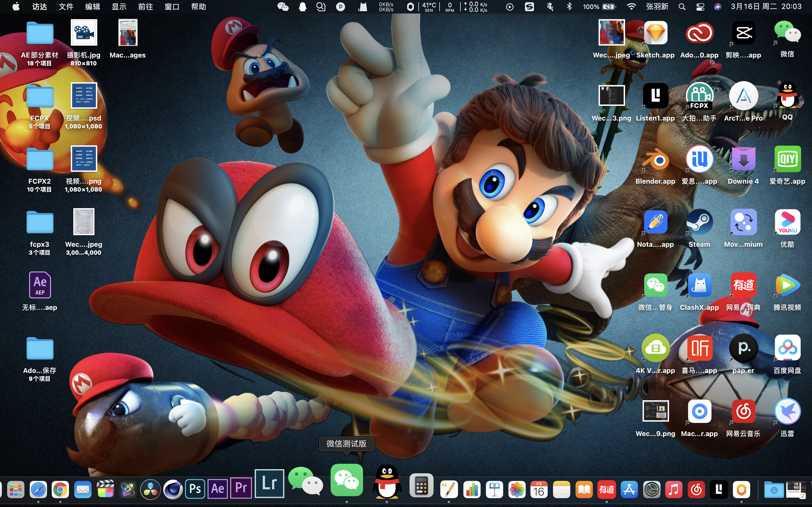Open After Effects dock icon
Screen dimensions: 812x507
point(217,489)
